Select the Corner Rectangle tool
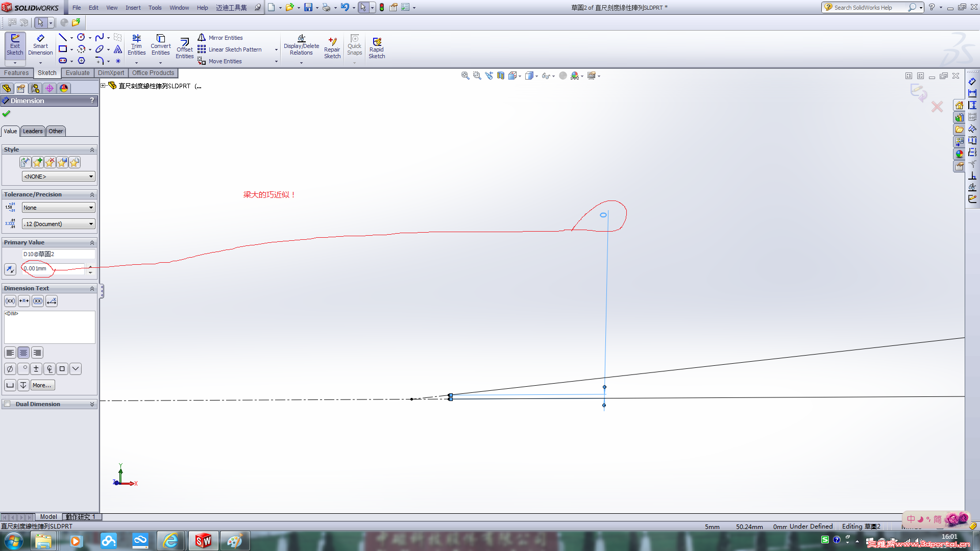Image resolution: width=980 pixels, height=551 pixels. pos(62,49)
